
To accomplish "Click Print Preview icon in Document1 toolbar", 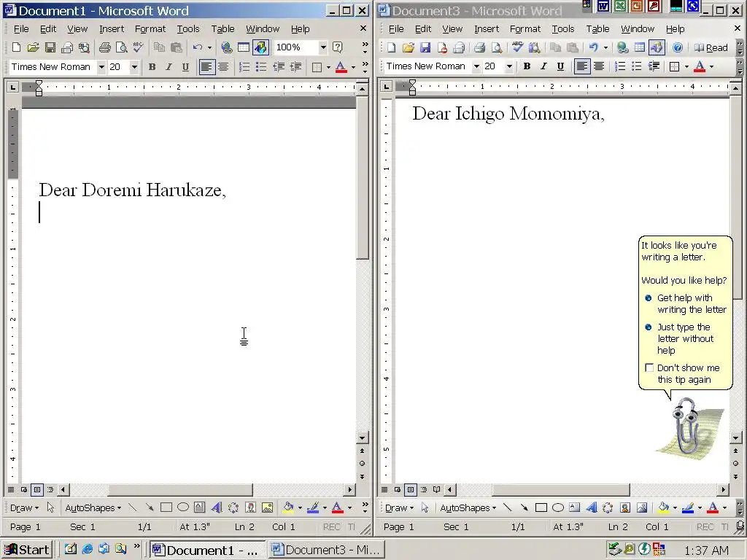I will click(x=122, y=47).
